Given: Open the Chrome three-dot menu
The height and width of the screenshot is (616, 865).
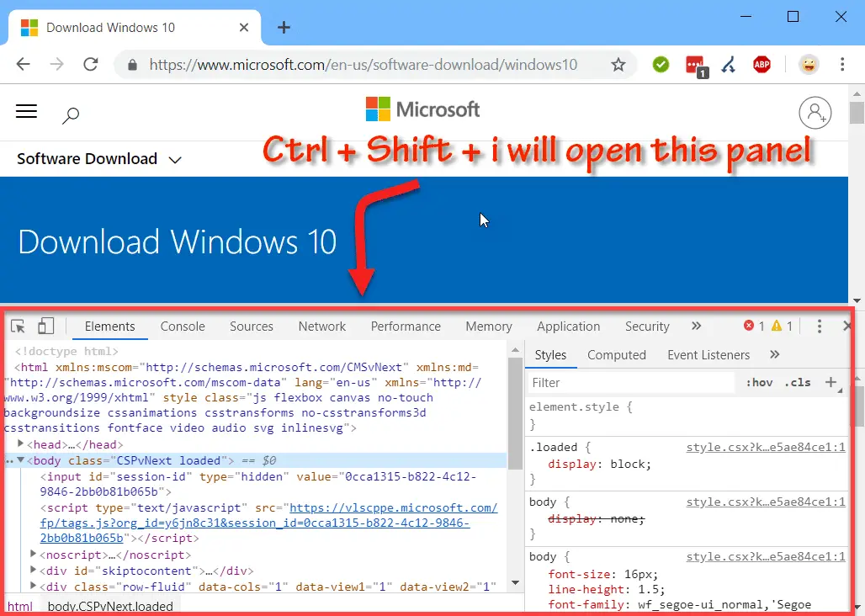Looking at the screenshot, I should (x=841, y=65).
